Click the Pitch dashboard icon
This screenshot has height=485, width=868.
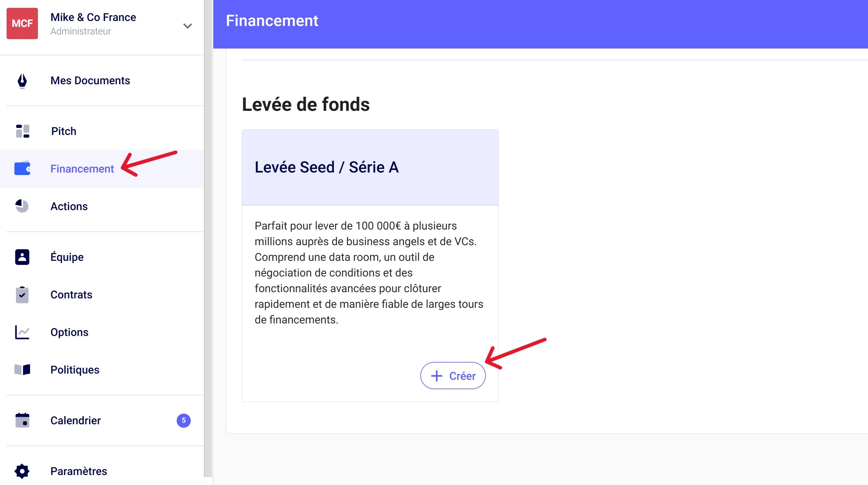[22, 131]
